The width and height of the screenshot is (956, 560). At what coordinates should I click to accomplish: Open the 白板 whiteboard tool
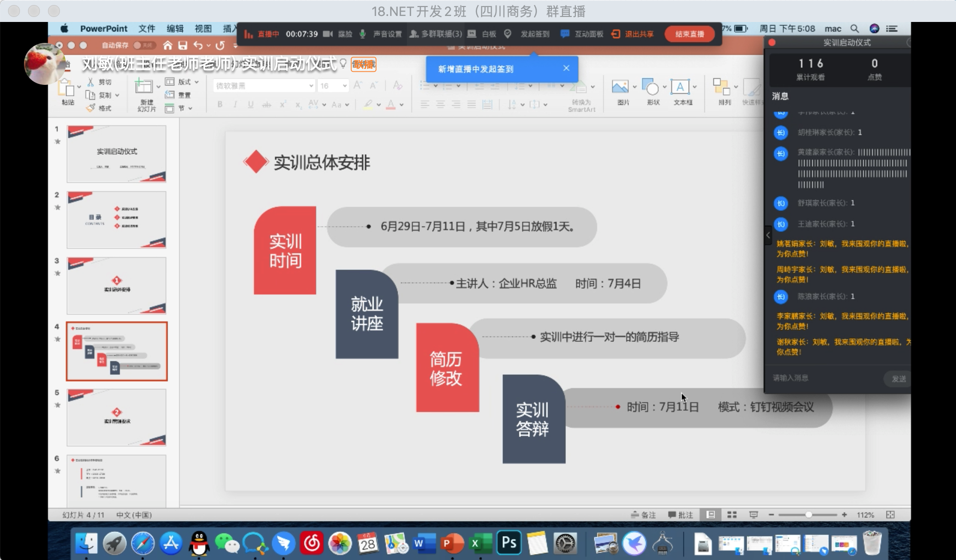point(482,34)
